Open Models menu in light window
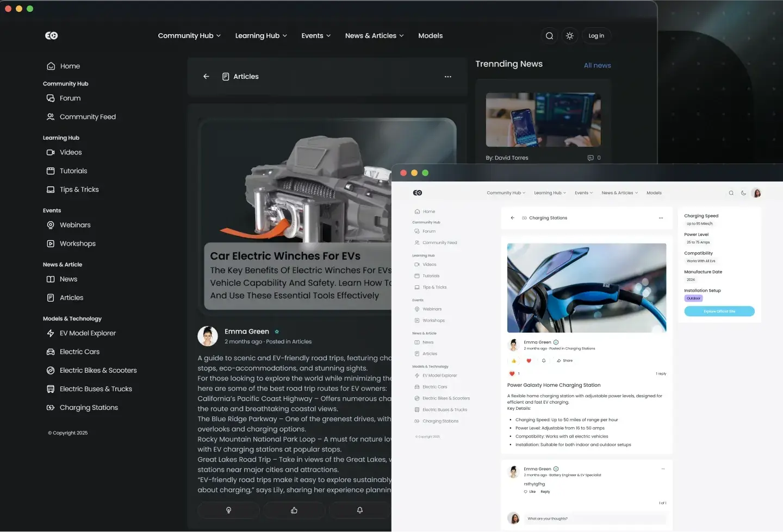783x532 pixels. tap(654, 193)
